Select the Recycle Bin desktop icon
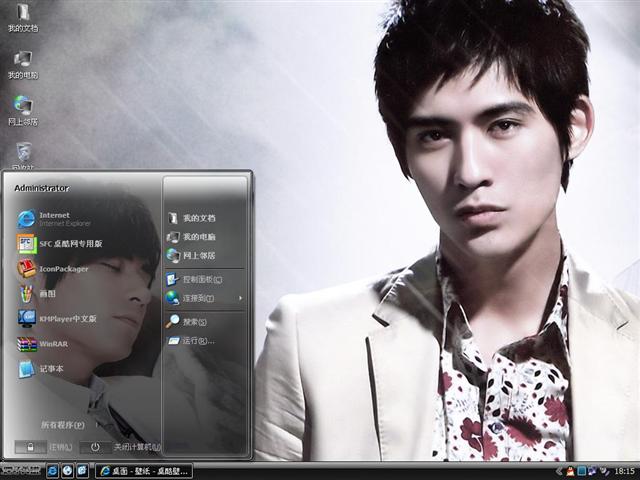Viewport: 640px width, 480px height. (24, 156)
